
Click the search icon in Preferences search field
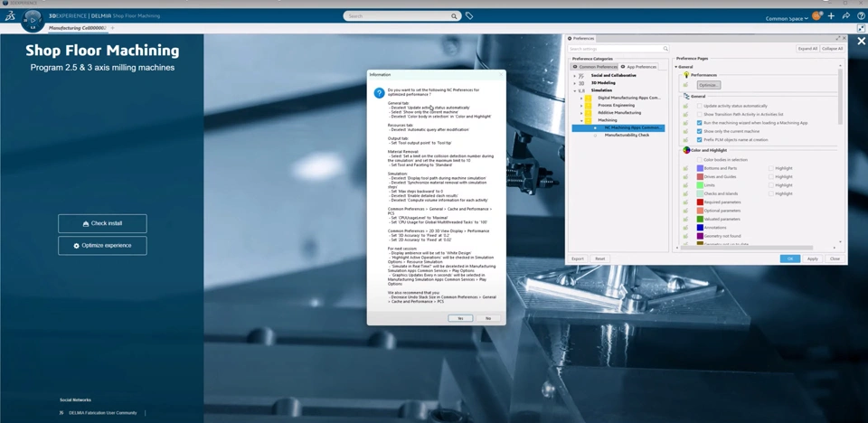coord(665,49)
